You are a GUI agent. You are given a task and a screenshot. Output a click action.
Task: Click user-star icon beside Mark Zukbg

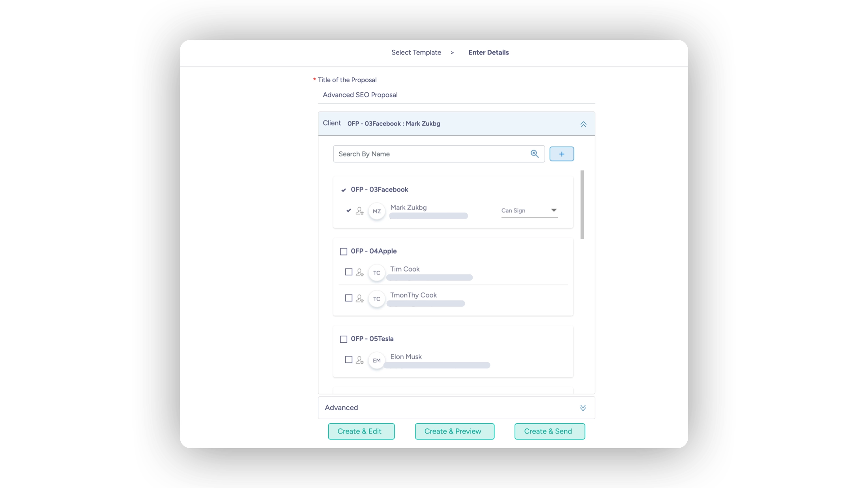tap(359, 211)
